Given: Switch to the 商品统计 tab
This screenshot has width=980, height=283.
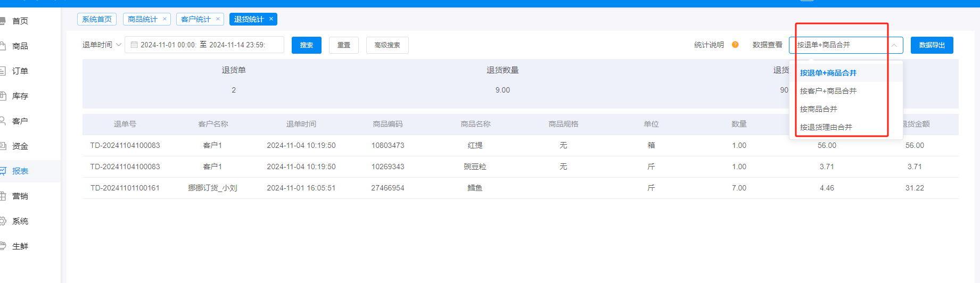Looking at the screenshot, I should (142, 19).
